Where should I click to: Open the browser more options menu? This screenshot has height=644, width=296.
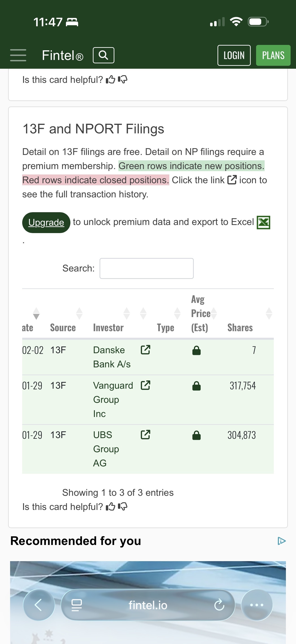257,605
